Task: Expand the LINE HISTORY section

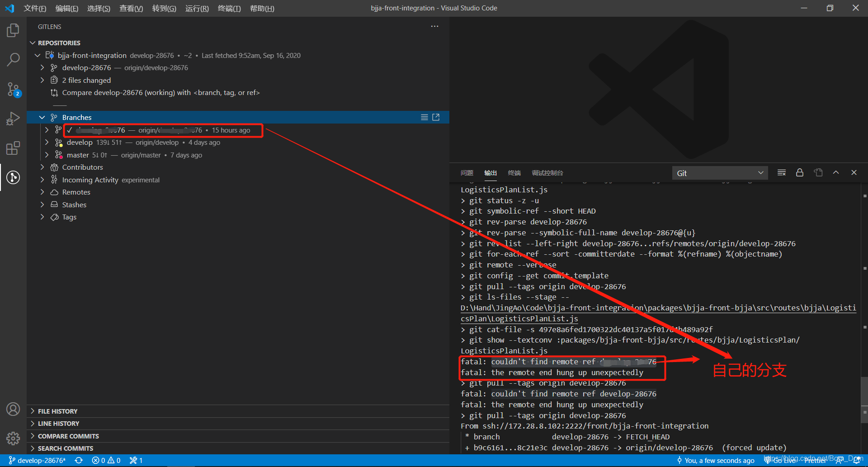Action: tap(238, 424)
